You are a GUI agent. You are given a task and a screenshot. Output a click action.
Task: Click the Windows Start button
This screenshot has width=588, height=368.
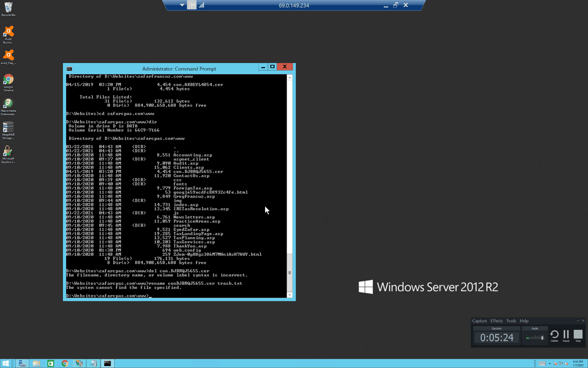pyautogui.click(x=6, y=364)
